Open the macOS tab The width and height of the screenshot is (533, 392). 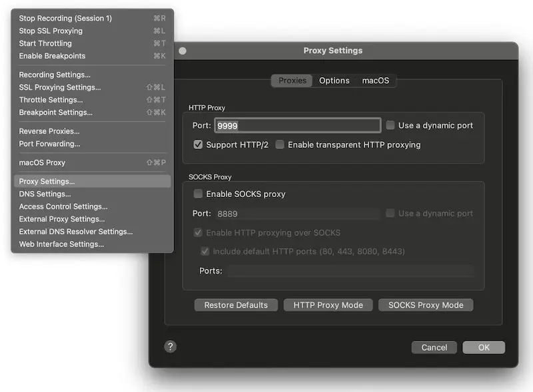(x=376, y=81)
